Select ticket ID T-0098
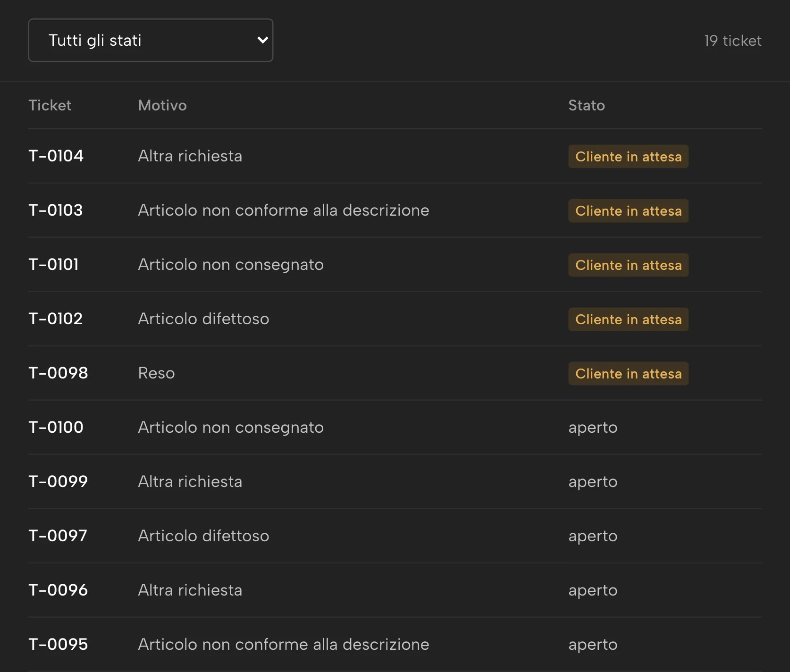790x672 pixels. (58, 373)
